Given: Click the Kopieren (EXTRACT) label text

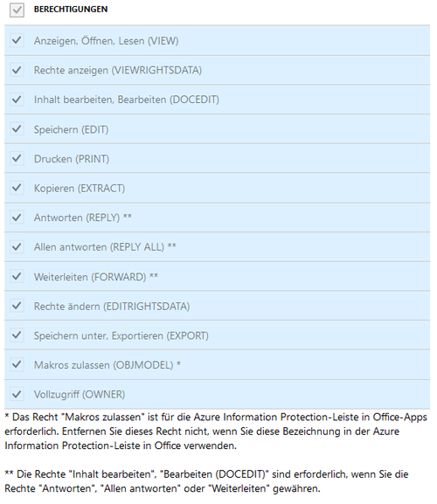Looking at the screenshot, I should 80,188.
